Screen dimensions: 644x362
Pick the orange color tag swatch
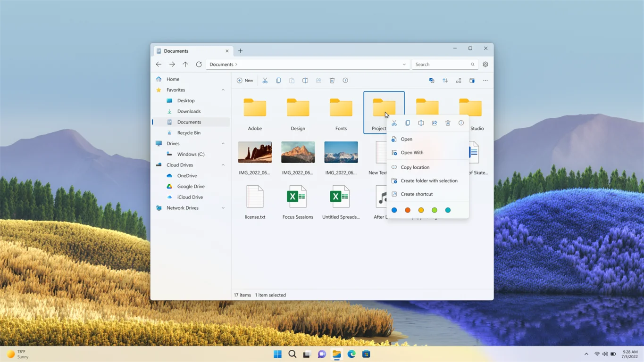408,210
